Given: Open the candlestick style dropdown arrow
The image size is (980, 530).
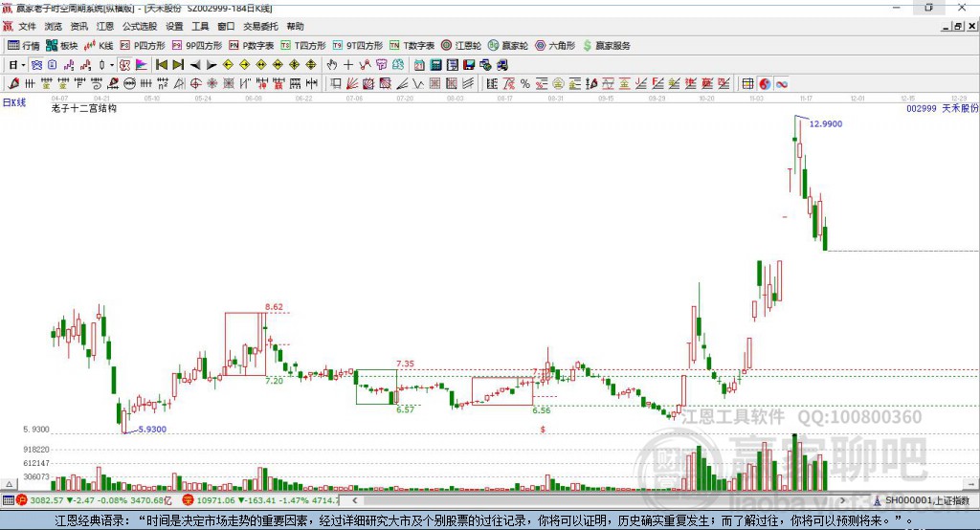Looking at the screenshot, I should tap(111, 65).
